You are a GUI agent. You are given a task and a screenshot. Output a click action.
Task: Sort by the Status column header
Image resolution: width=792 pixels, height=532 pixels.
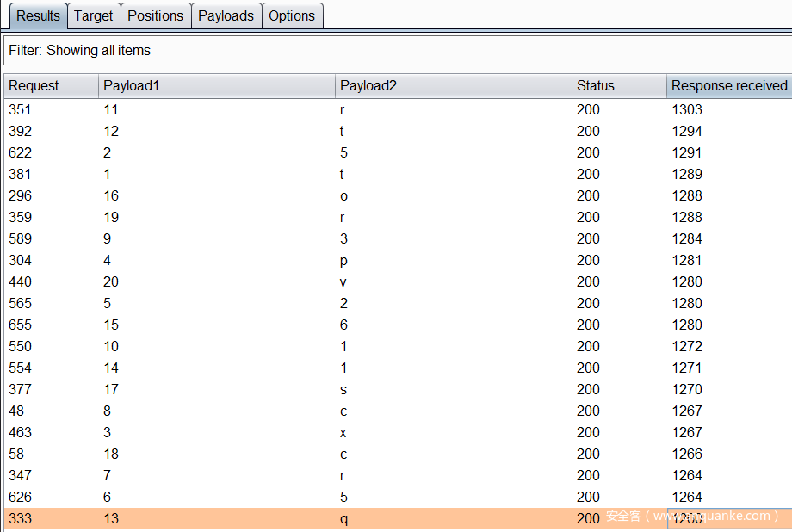pos(618,85)
